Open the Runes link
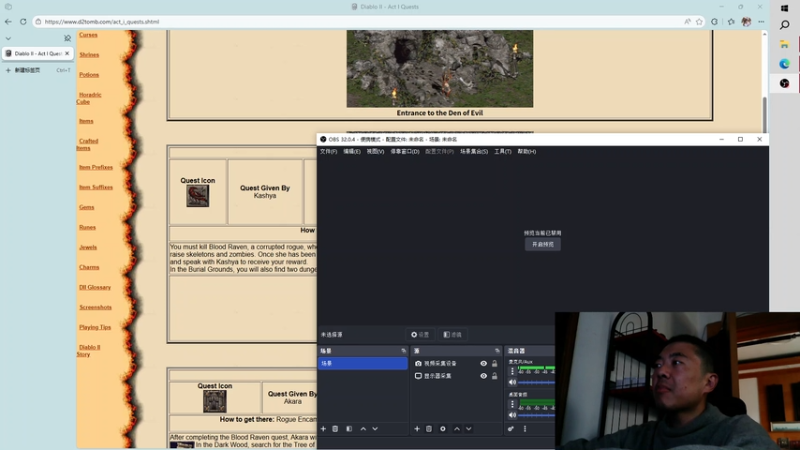The width and height of the screenshot is (800, 450). [x=87, y=228]
